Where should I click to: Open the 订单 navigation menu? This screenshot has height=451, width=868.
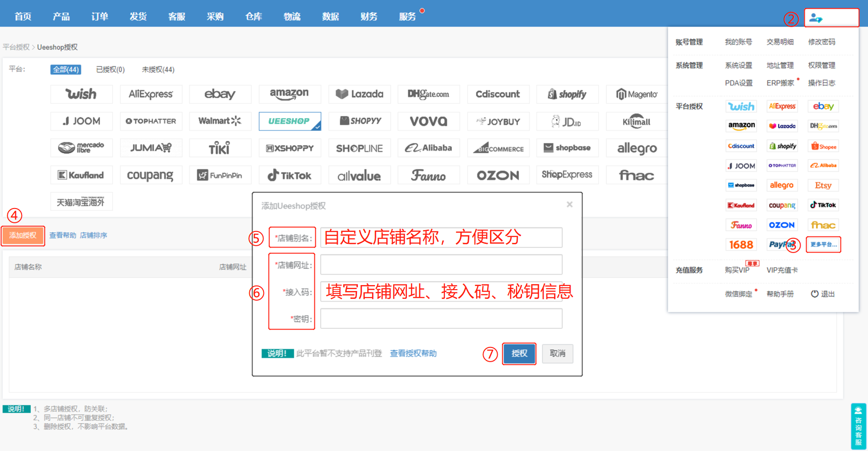(x=100, y=16)
